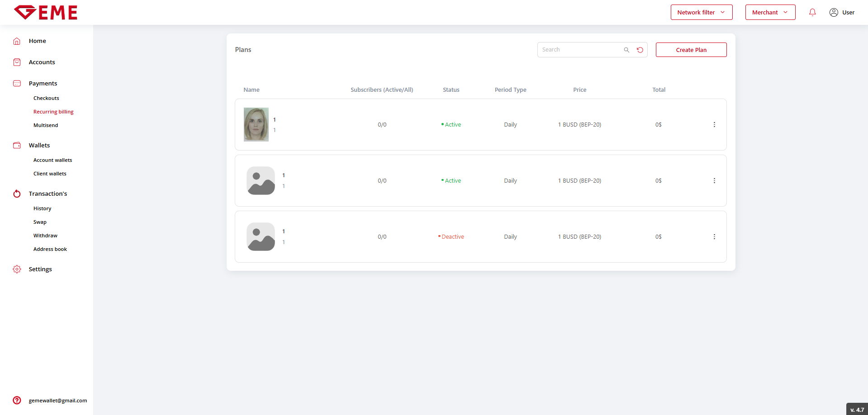Screen dimensions: 868x415
Task: Open three-dot menu of first plan row
Action: click(714, 125)
